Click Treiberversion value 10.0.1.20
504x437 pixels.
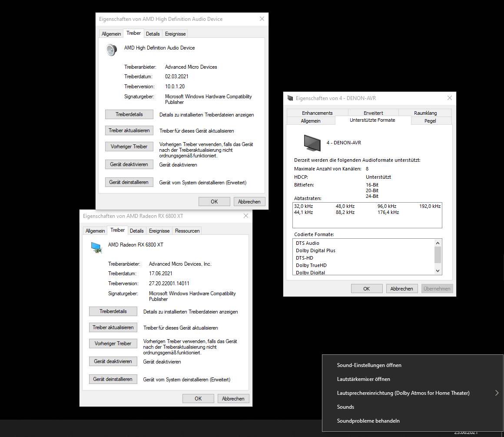[175, 87]
